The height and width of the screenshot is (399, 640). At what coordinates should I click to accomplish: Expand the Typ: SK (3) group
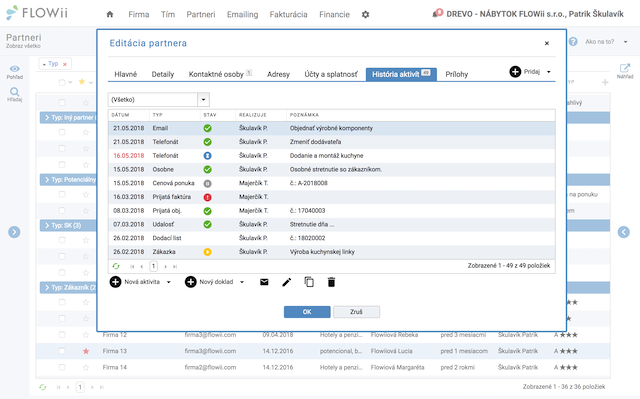pyautogui.click(x=47, y=225)
